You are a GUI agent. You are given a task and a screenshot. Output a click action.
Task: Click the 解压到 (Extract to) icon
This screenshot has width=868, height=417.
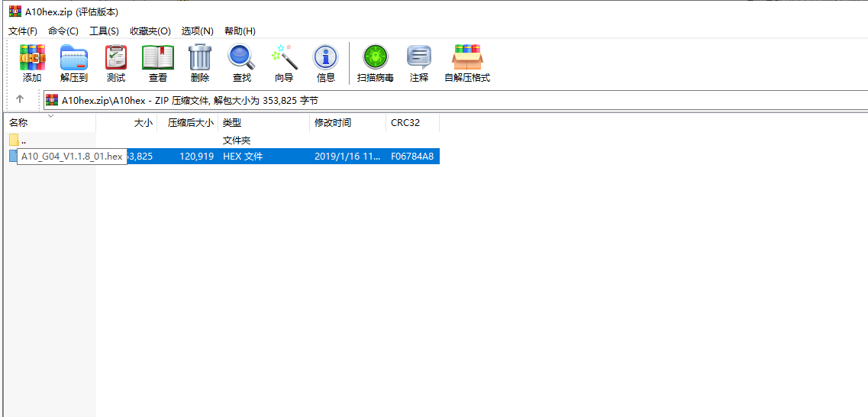point(74,63)
